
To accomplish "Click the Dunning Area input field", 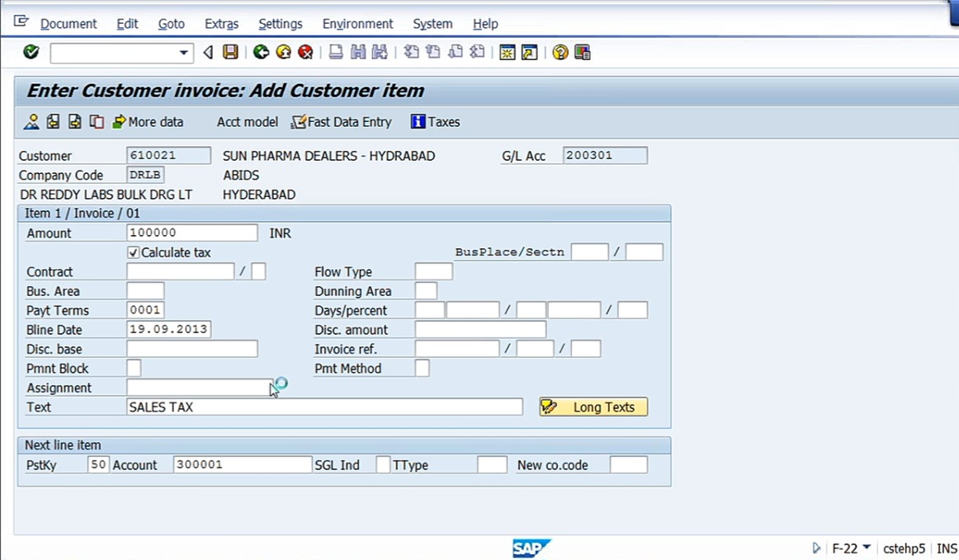I will pyautogui.click(x=426, y=291).
